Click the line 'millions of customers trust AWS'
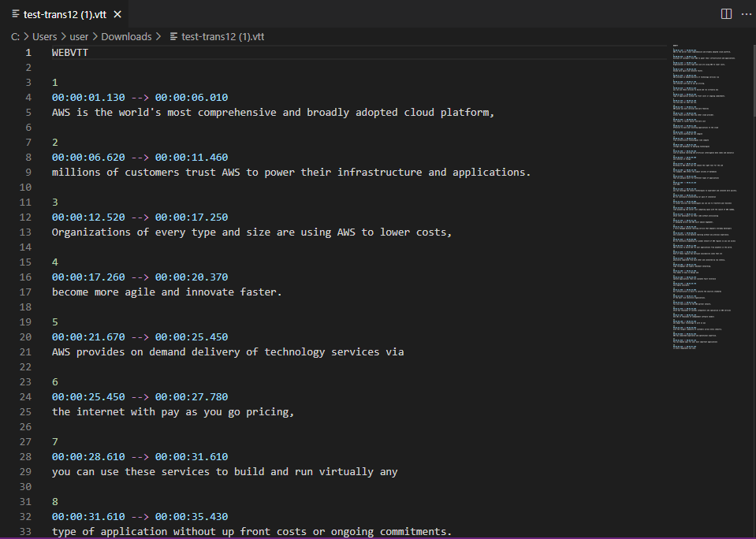Viewport: 756px width, 539px height. [291, 172]
